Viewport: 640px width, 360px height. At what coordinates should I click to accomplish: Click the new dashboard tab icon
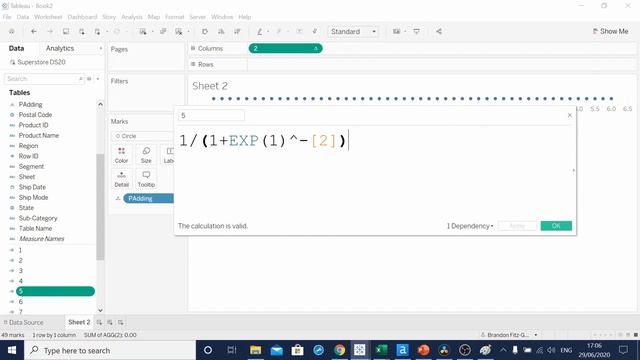pyautogui.click(x=110, y=322)
